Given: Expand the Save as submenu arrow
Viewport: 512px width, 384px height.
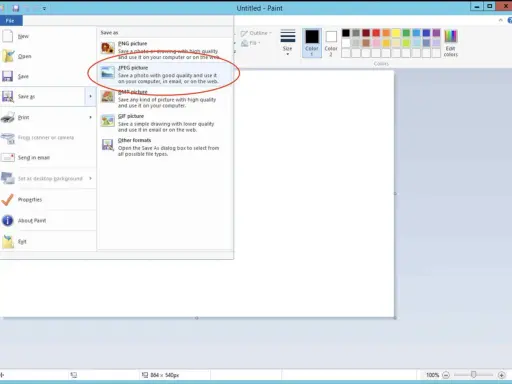Looking at the screenshot, I should pyautogui.click(x=90, y=96).
